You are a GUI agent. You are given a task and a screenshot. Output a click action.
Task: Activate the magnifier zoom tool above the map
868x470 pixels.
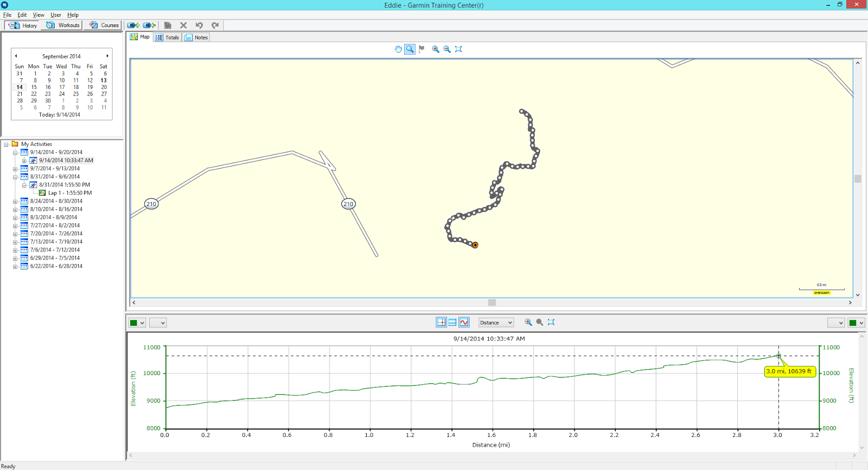point(410,49)
